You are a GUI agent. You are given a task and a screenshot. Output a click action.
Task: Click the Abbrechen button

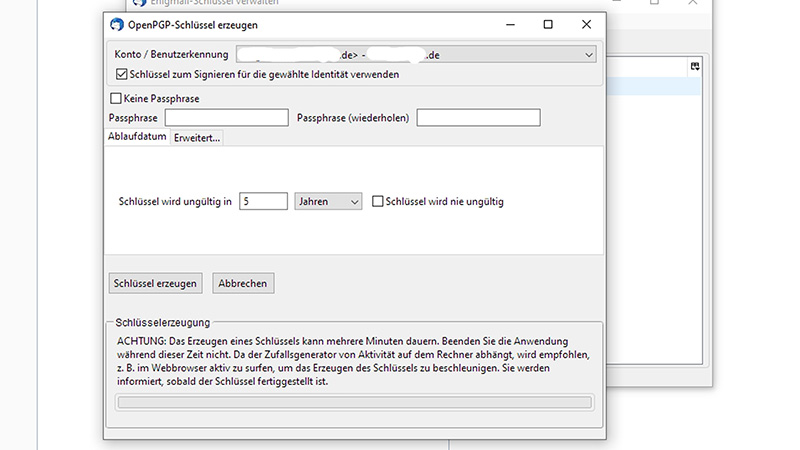[243, 284]
